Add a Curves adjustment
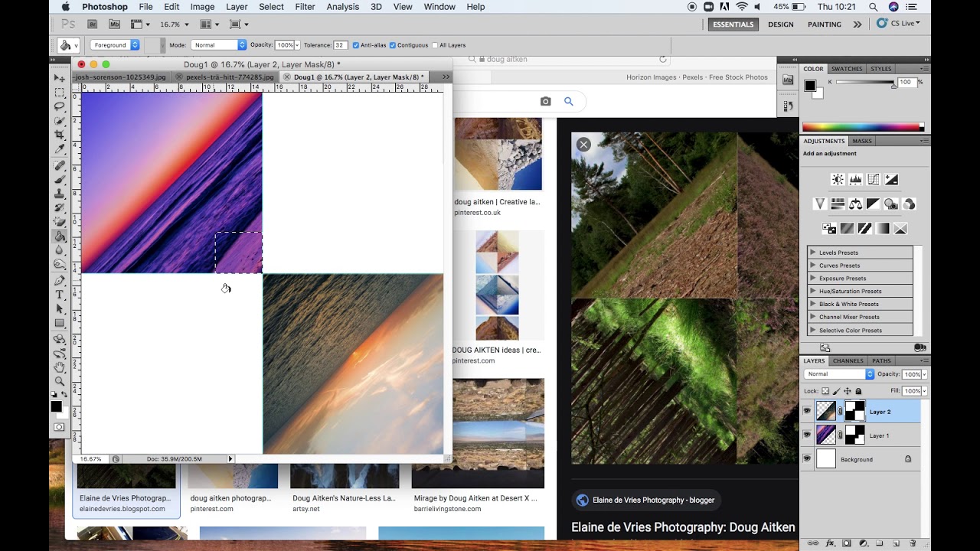This screenshot has height=551, width=980. (x=873, y=180)
